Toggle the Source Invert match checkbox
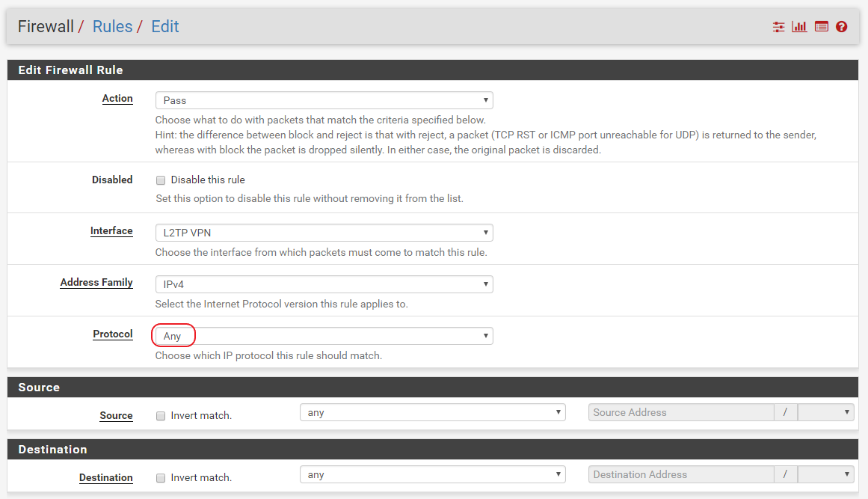Viewport: 868px width, 499px height. click(x=161, y=416)
